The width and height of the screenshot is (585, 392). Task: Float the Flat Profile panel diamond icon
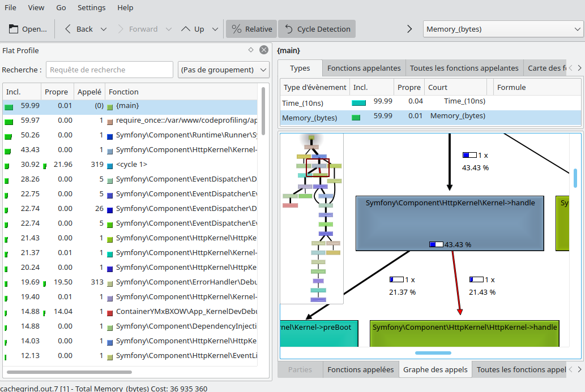click(251, 50)
